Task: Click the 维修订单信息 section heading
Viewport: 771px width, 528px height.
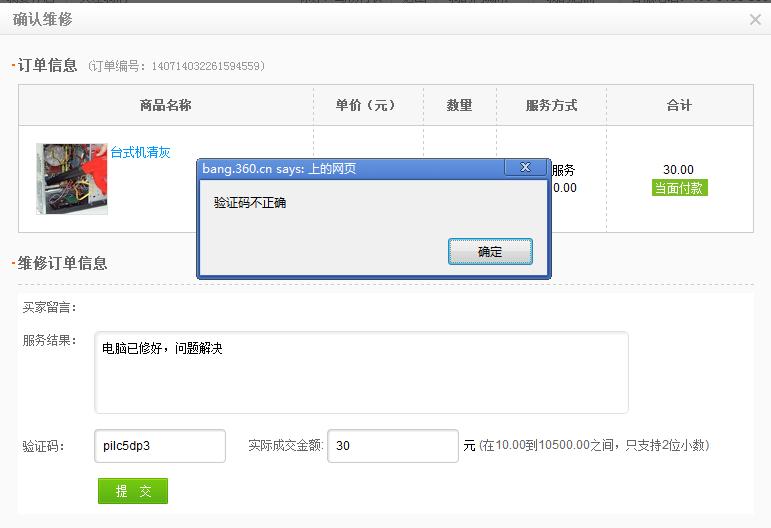Action: tap(62, 263)
